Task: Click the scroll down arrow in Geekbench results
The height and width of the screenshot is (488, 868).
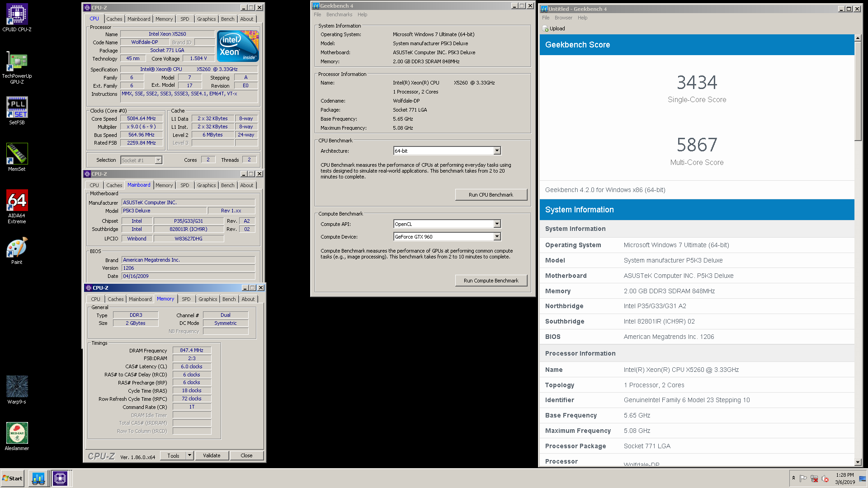Action: click(858, 462)
